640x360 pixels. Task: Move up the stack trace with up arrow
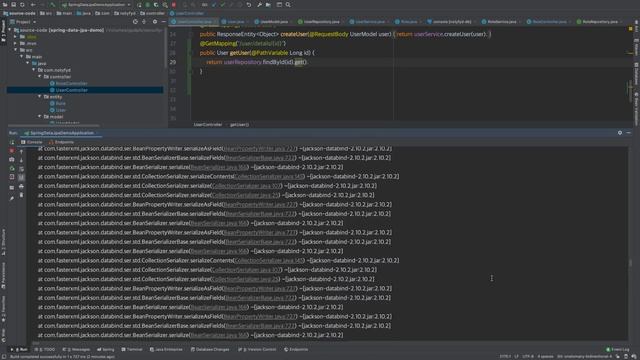click(22, 151)
